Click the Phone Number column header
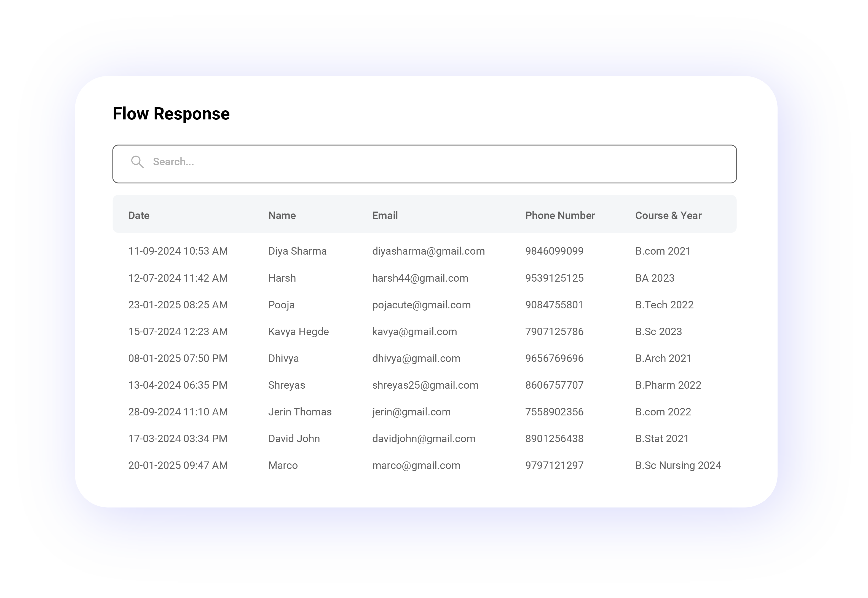 click(560, 215)
